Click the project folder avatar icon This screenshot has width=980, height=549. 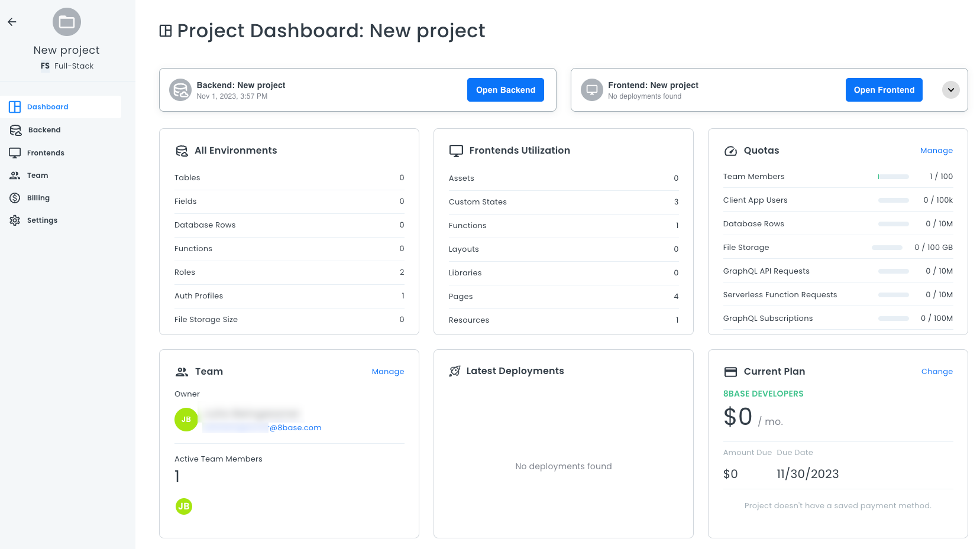(67, 22)
